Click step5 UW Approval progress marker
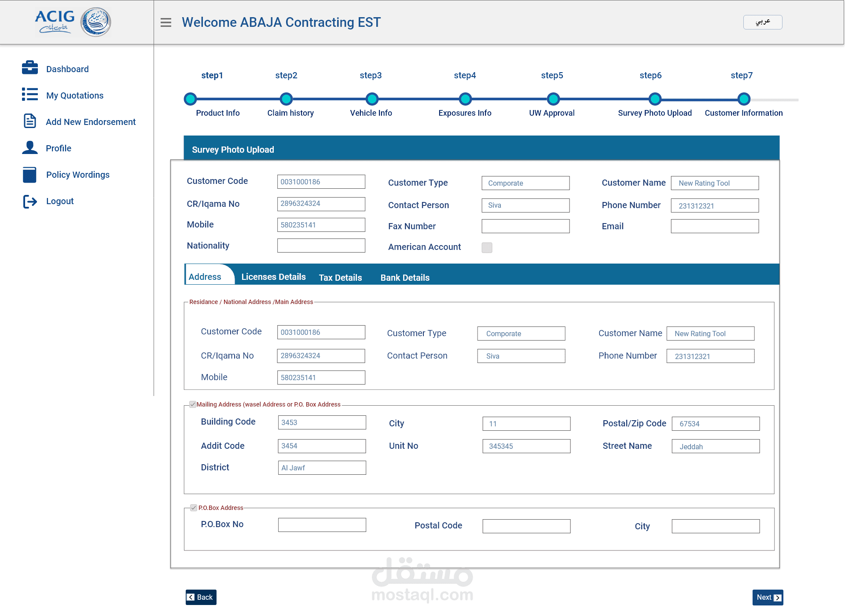 click(x=553, y=99)
